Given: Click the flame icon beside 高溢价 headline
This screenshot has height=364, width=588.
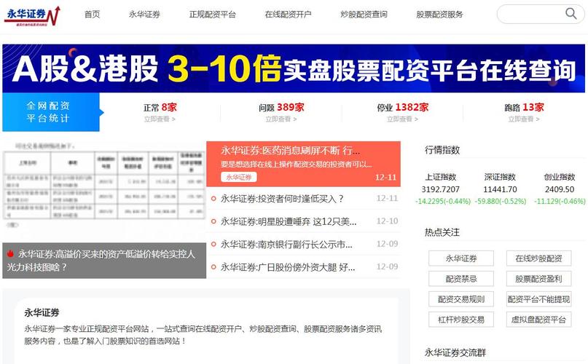Looking at the screenshot, I should (x=10, y=254).
